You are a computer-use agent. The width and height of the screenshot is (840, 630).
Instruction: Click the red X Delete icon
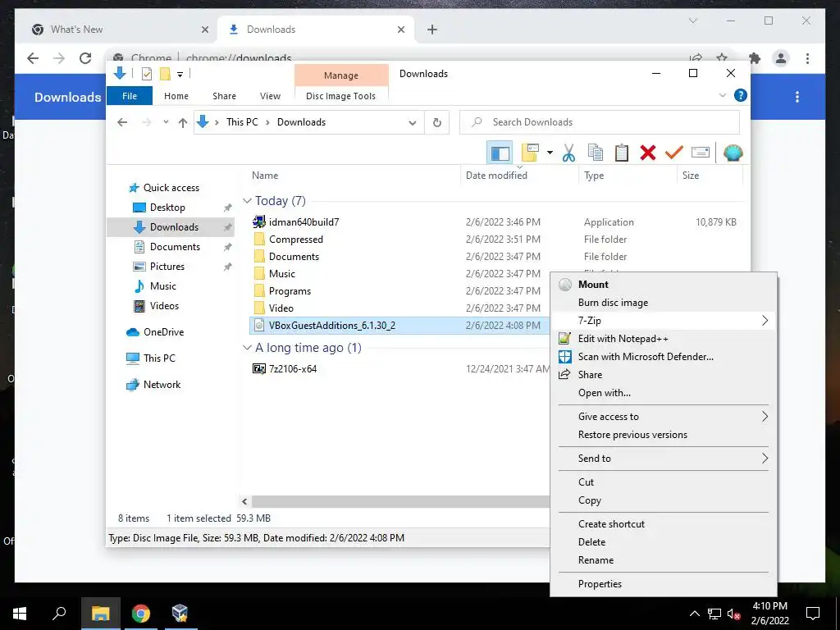(648, 153)
